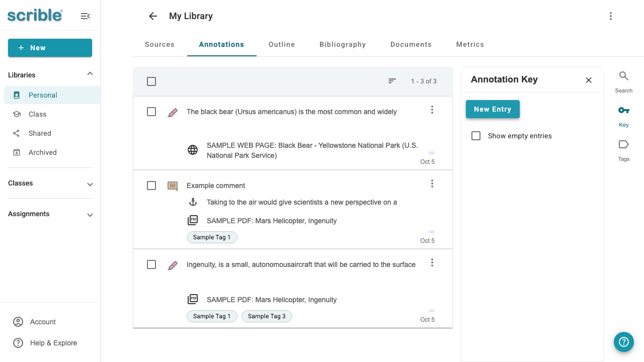644x362 pixels.
Task: Select the Annotations tab
Action: click(x=221, y=44)
